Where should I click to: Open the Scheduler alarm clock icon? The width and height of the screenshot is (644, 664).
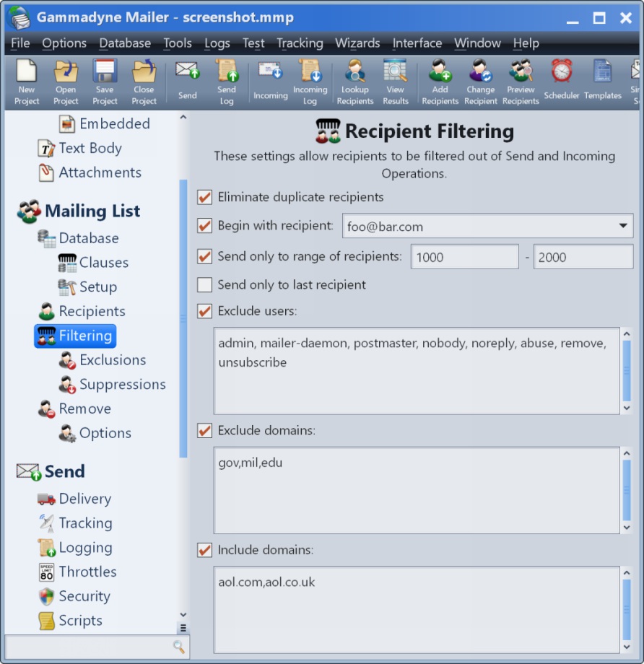point(562,80)
